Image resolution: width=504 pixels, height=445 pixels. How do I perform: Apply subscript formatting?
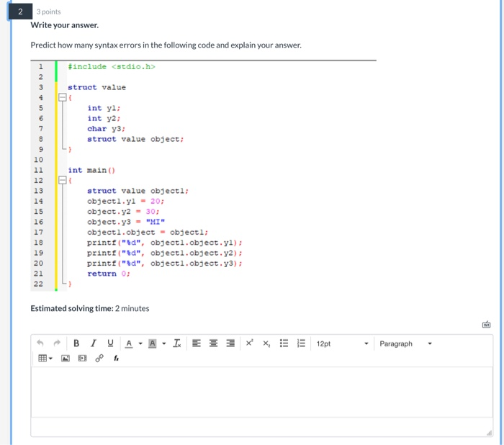click(266, 343)
